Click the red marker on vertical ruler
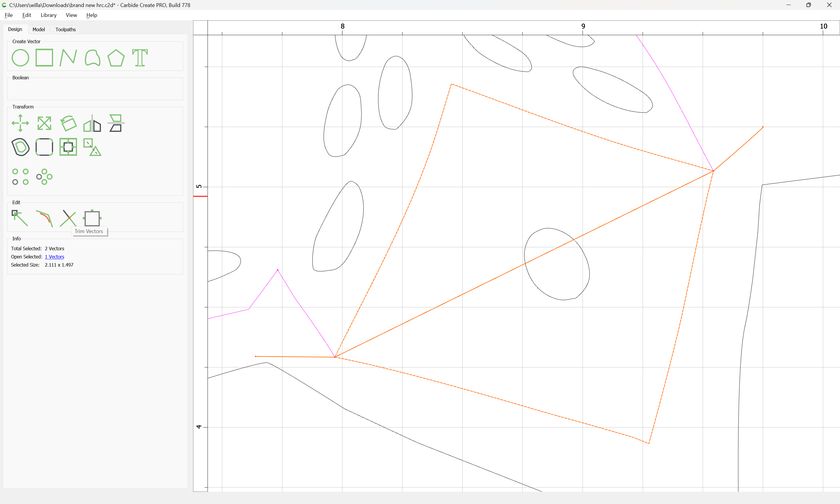 click(x=200, y=196)
